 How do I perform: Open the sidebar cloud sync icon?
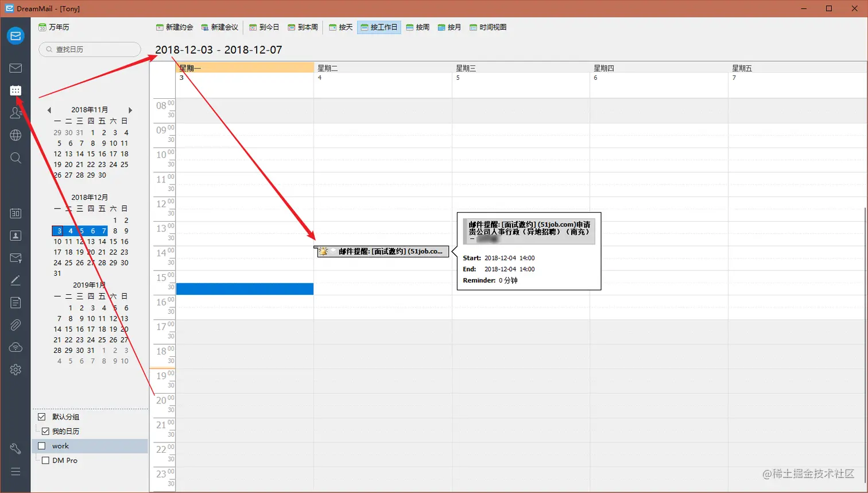[x=15, y=348]
